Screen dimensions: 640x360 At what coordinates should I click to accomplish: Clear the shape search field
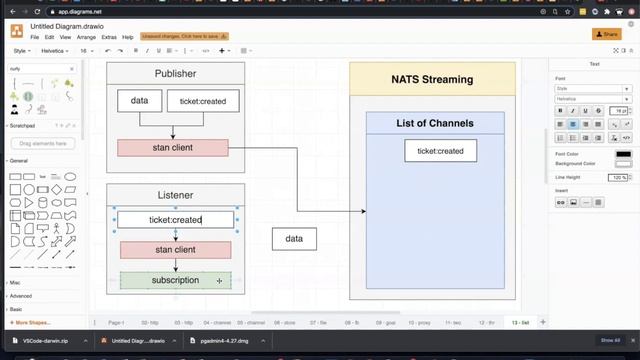pyautogui.click(x=72, y=69)
